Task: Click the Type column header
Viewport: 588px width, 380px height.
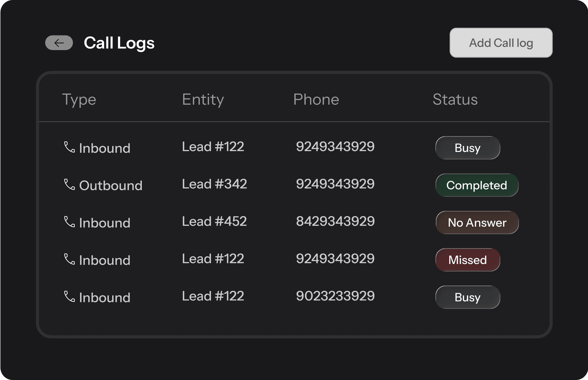Action: click(x=79, y=99)
